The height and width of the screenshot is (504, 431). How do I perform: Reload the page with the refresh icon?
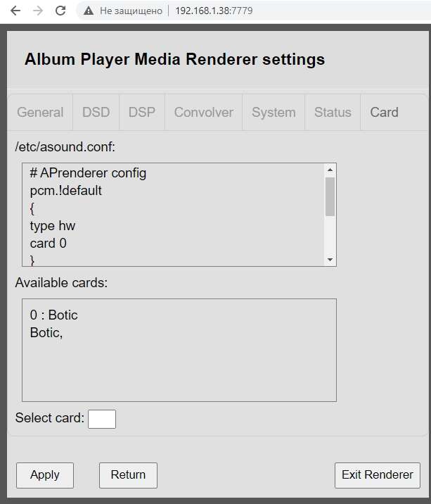point(60,11)
